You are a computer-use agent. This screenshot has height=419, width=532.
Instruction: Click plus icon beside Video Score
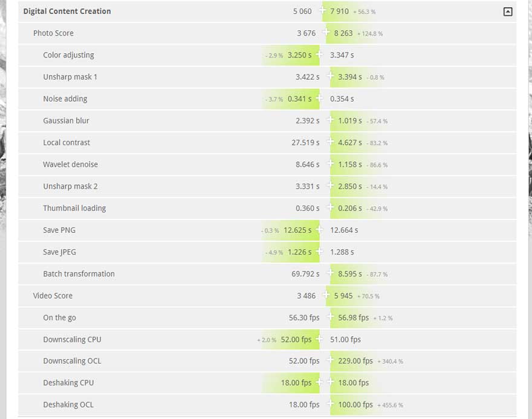pos(326,295)
